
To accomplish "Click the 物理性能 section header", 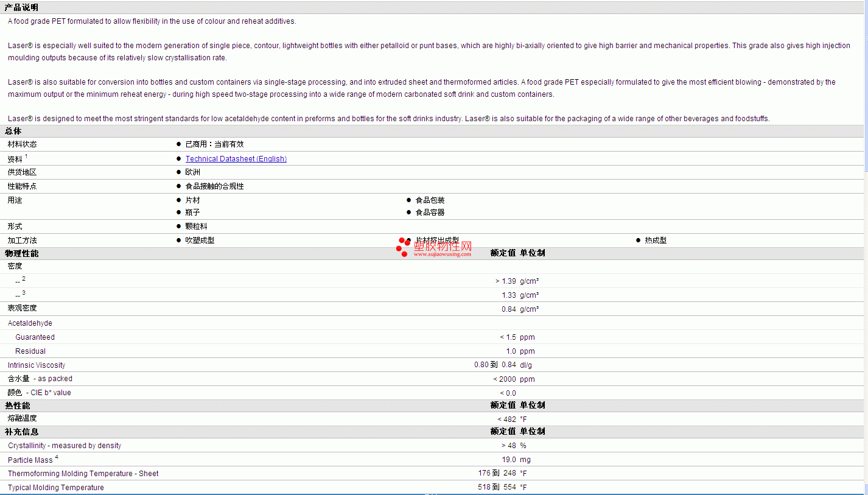I will tap(21, 253).
